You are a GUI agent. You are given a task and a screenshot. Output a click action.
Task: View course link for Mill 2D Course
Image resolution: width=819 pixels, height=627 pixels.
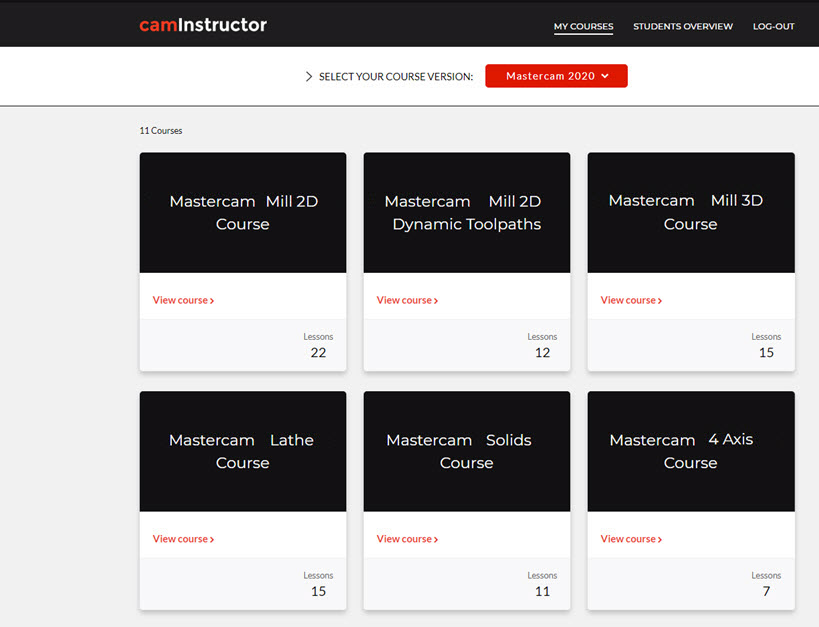tap(183, 300)
